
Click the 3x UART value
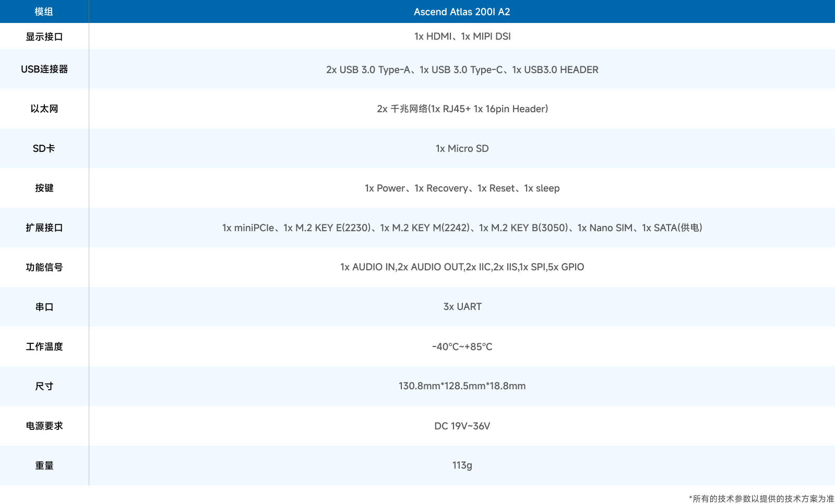(462, 307)
